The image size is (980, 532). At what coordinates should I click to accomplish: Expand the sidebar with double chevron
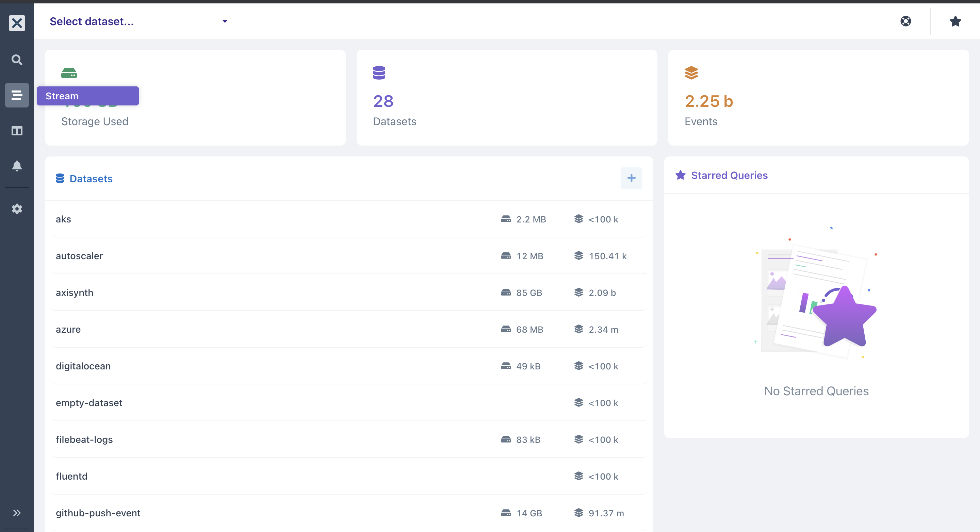[x=17, y=513]
